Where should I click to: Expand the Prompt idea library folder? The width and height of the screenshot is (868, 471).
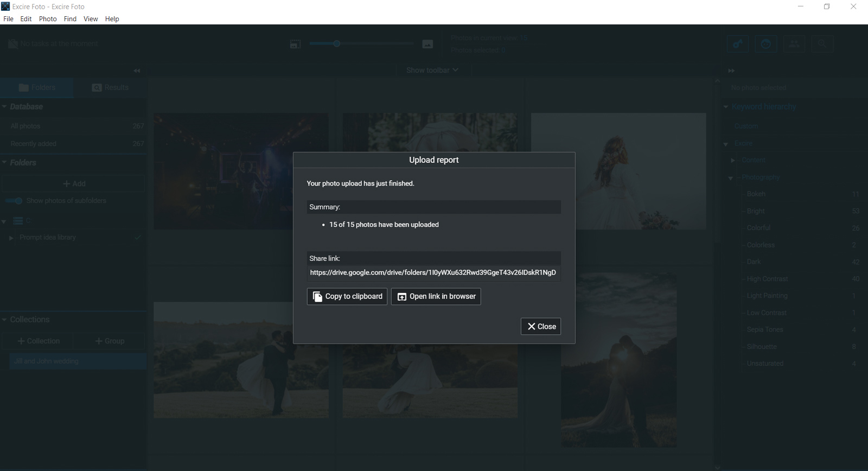11,238
